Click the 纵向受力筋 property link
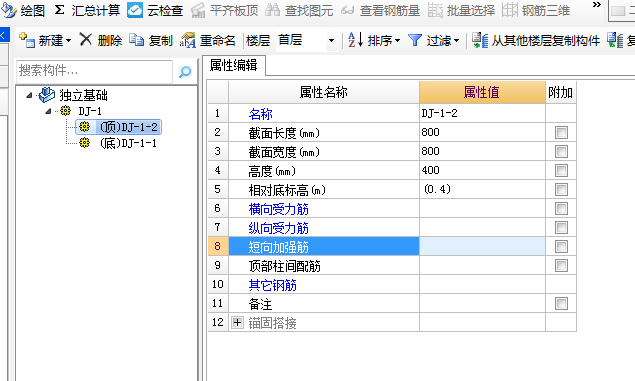The image size is (635, 381). tap(279, 228)
